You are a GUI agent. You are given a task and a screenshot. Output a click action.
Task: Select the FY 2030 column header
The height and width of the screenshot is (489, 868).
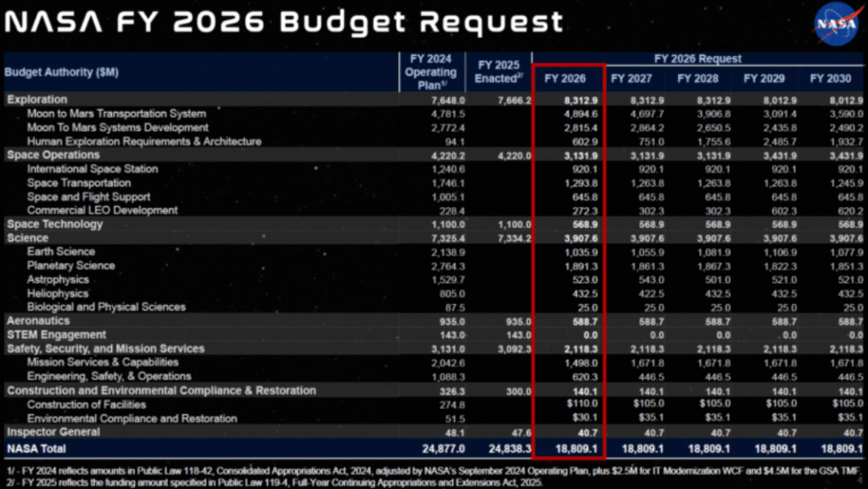tap(829, 79)
